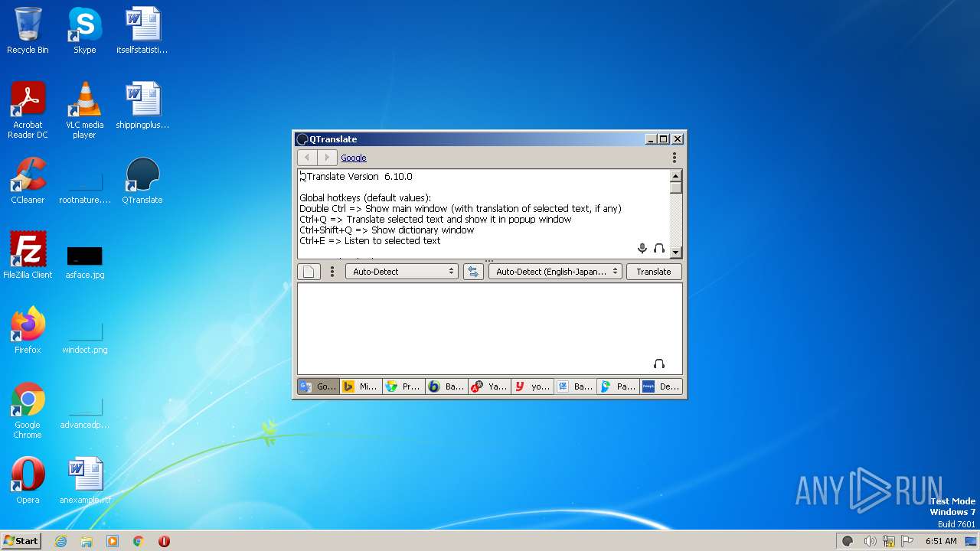Select Firefox desktop shortcut

(x=28, y=331)
